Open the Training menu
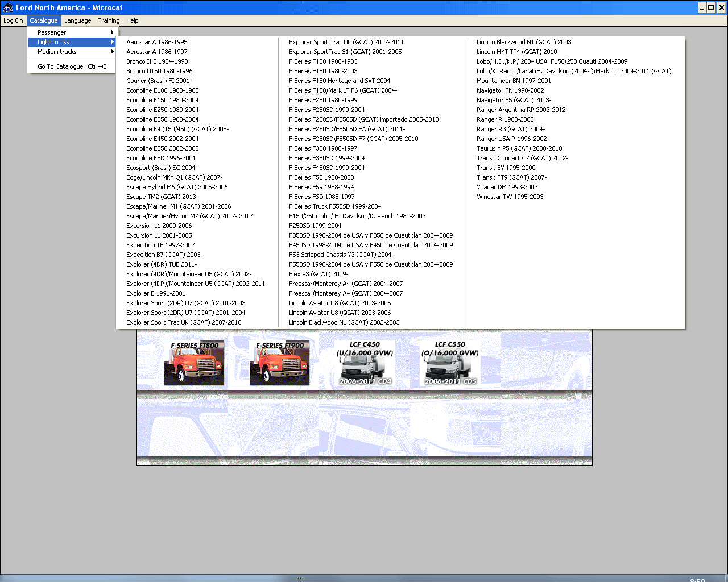 coord(109,20)
